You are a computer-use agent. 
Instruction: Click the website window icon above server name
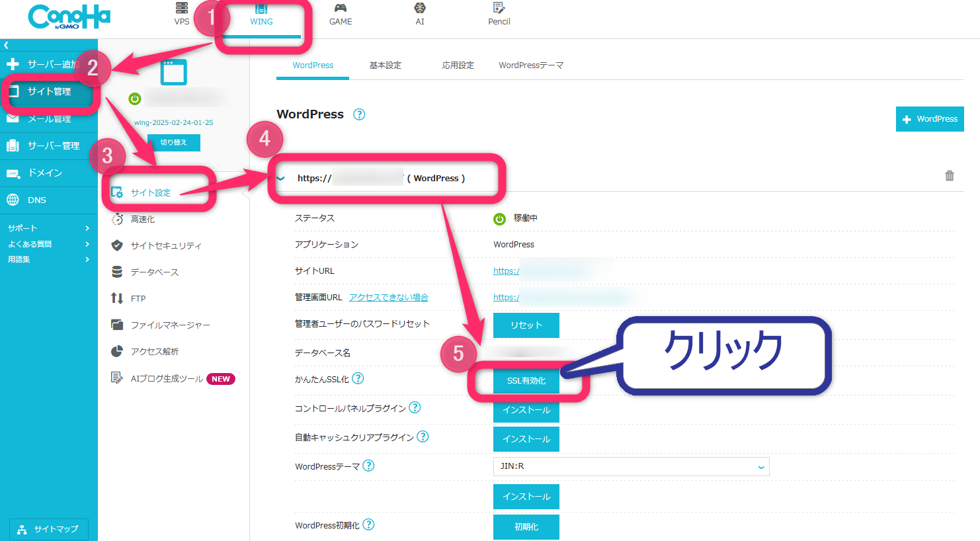(x=173, y=72)
